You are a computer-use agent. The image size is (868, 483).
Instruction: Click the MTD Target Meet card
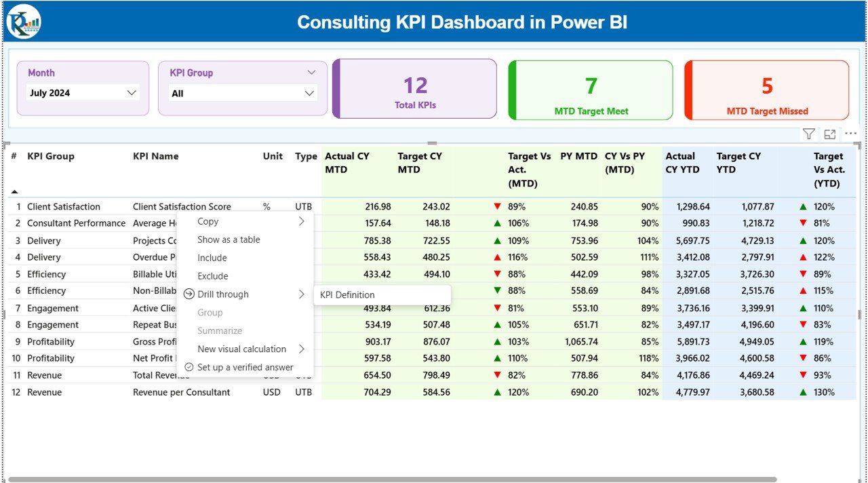590,90
